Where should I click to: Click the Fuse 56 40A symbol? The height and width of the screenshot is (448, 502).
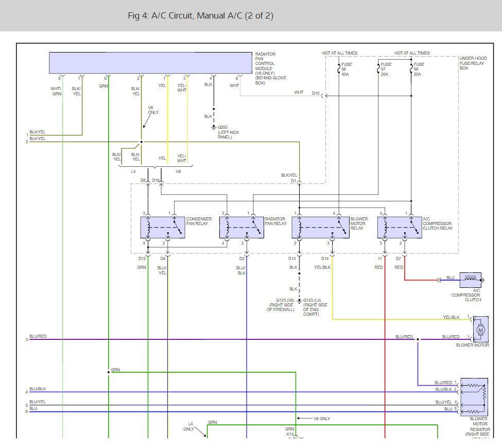[x=338, y=68]
